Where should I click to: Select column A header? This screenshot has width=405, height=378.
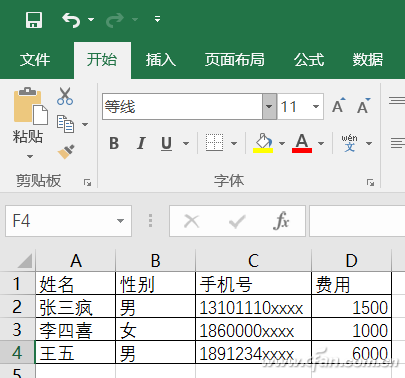[76, 261]
